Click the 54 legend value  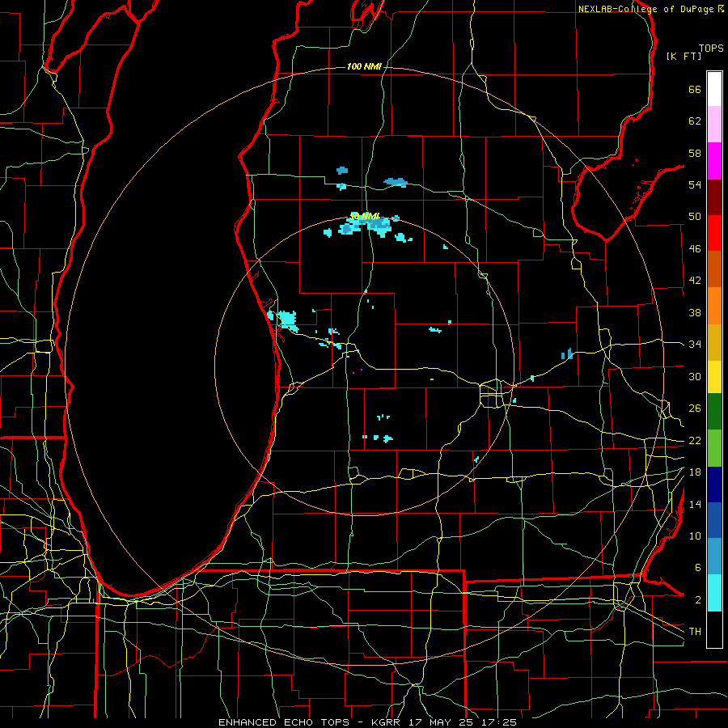(x=695, y=184)
